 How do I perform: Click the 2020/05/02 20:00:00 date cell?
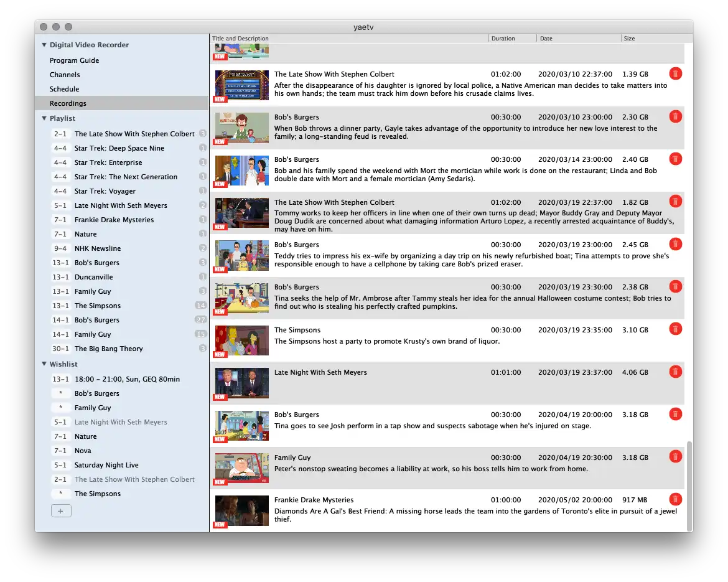pyautogui.click(x=576, y=500)
